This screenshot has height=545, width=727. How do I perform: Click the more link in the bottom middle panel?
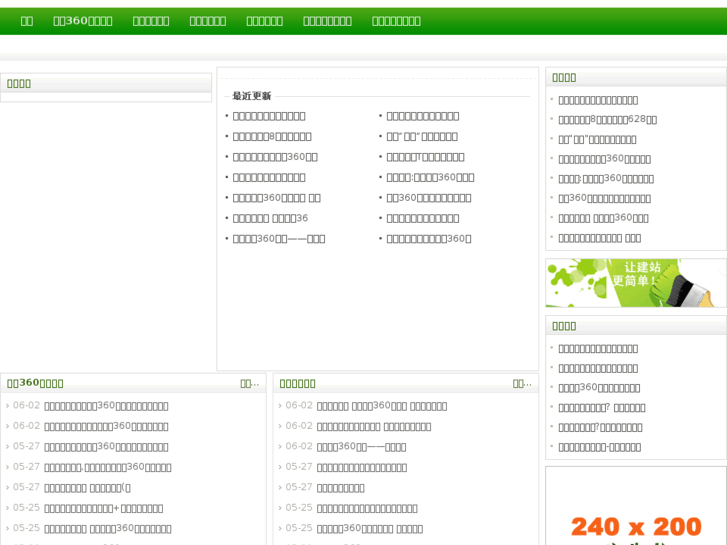(x=522, y=384)
